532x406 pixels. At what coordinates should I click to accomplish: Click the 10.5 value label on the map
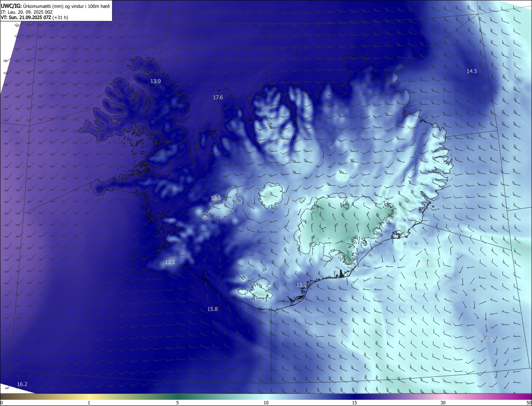[216, 198]
